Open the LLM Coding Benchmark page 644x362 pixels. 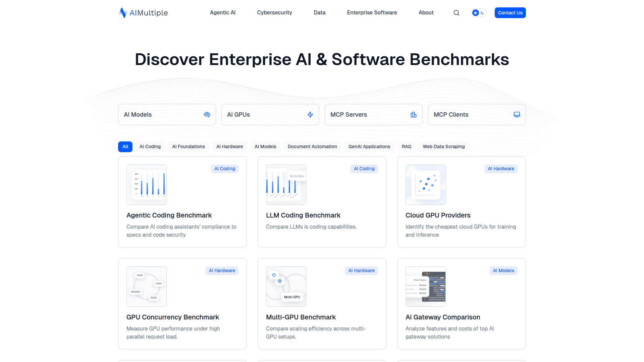(x=303, y=215)
